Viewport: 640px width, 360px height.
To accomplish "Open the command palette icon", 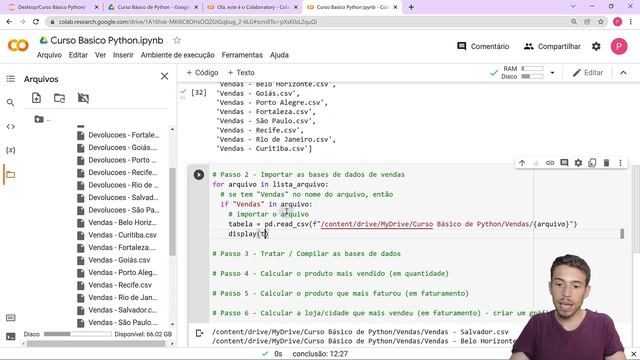I will tap(11, 318).
